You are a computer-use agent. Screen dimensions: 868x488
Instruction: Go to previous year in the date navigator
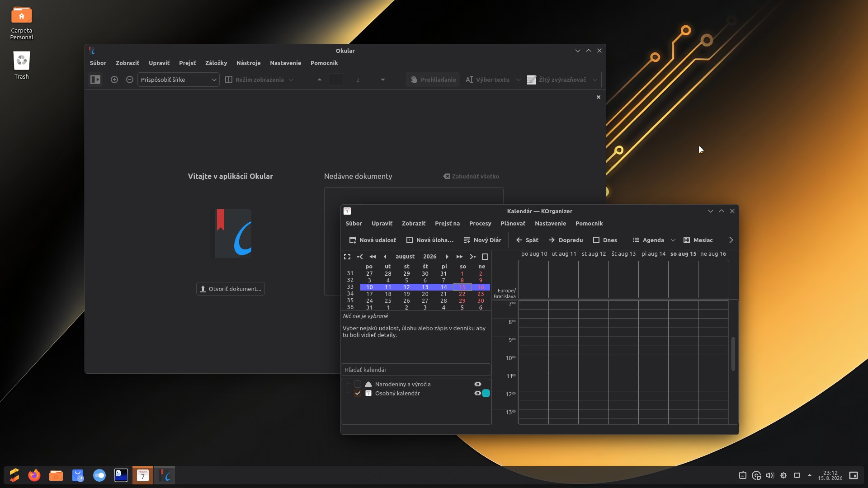click(x=373, y=257)
